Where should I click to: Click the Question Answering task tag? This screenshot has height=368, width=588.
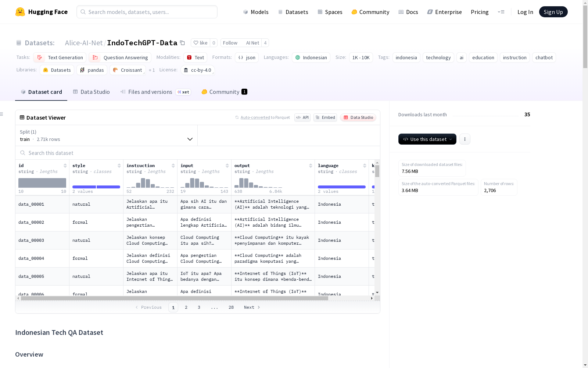(120, 57)
